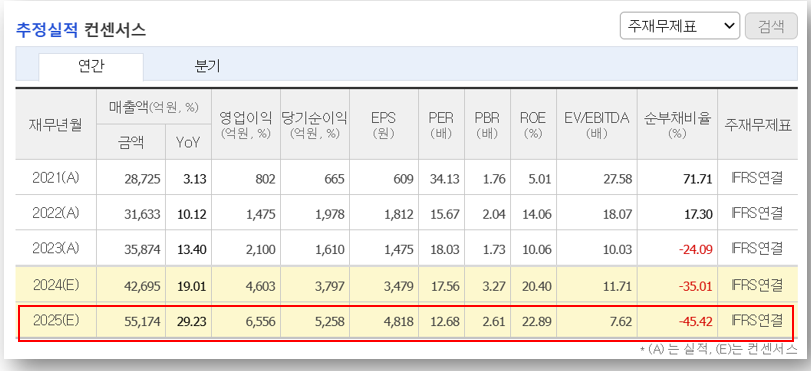Click sales value 35,874

(142, 249)
